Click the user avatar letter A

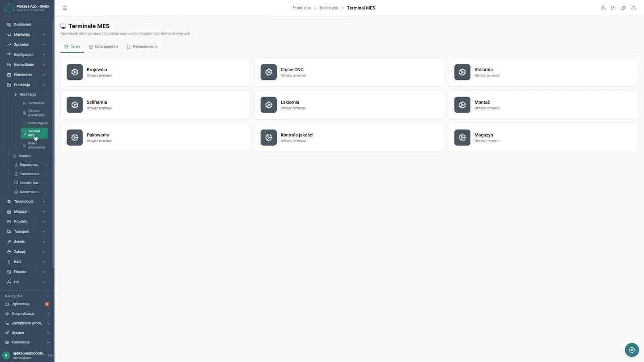point(6,355)
